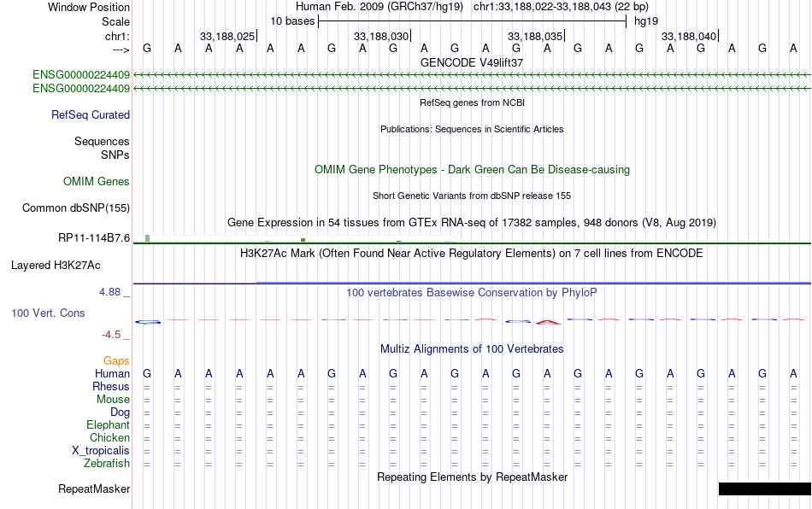This screenshot has width=812, height=509.
Task: Open the RefSeq genes from NCBI title
Action: (472, 103)
